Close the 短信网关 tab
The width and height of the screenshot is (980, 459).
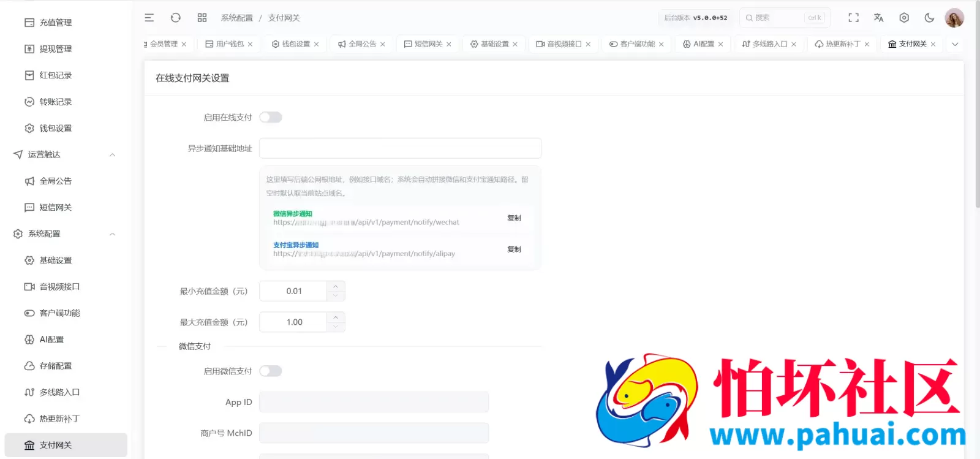(x=448, y=44)
